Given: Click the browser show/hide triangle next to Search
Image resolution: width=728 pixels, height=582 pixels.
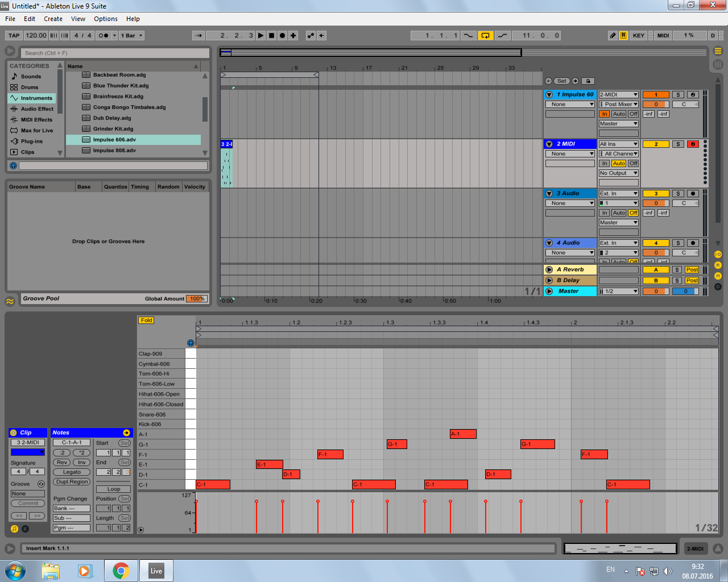Looking at the screenshot, I should tap(10, 51).
